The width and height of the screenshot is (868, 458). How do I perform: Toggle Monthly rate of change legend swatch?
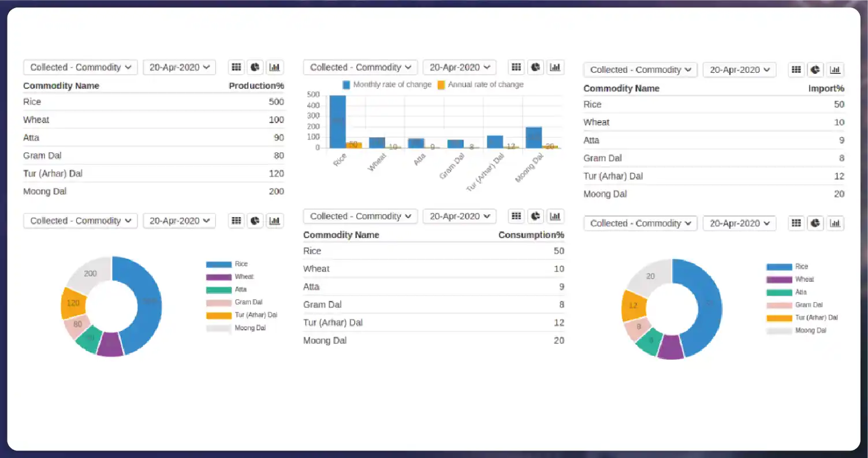(x=347, y=84)
